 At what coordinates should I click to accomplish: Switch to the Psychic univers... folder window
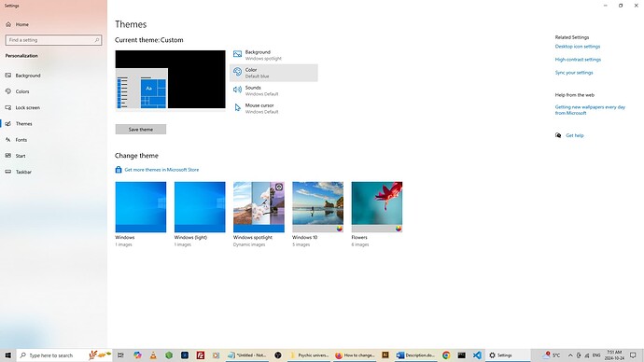(309, 355)
